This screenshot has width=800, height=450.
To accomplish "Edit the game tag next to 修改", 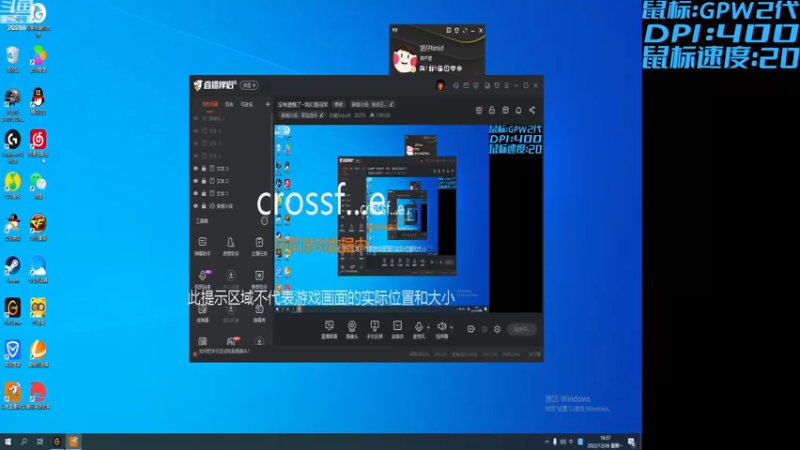I will pyautogui.click(x=372, y=105).
